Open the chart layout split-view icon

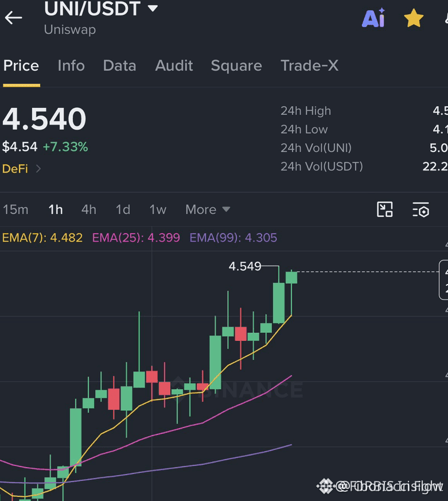point(385,209)
